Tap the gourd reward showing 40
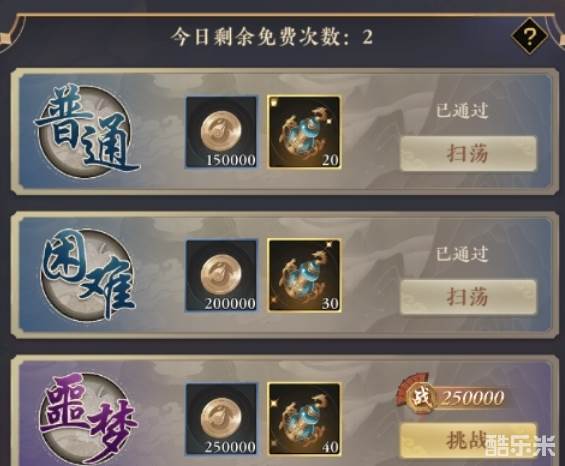Screen dimensions: 565x466 point(304,419)
